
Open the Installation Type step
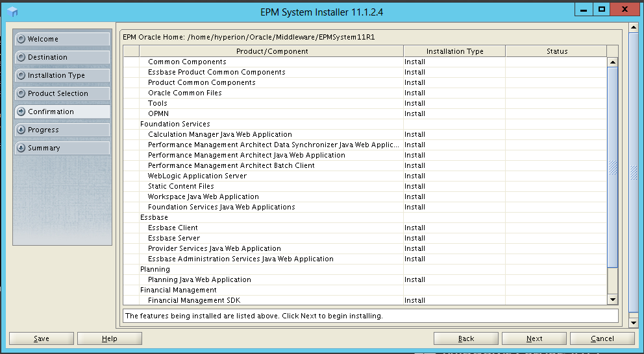(62, 75)
